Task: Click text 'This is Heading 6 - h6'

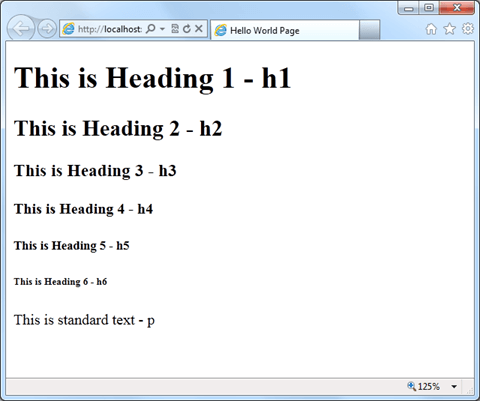Action: (x=60, y=282)
